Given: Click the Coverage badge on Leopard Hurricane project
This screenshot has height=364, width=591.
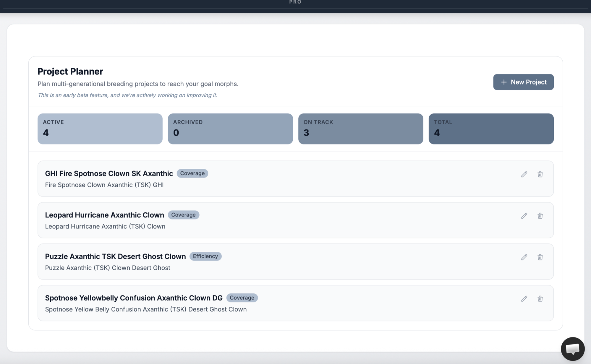Looking at the screenshot, I should tap(184, 215).
